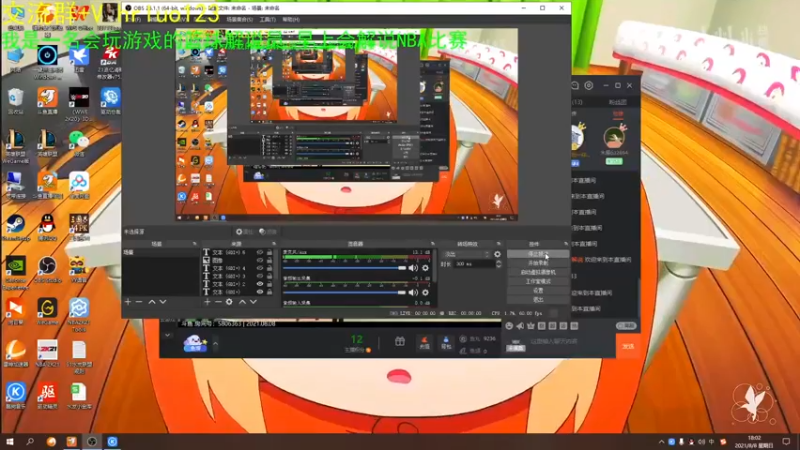This screenshot has width=800, height=450.
Task: Open the Steam desktop shortcut
Action: [x=16, y=228]
